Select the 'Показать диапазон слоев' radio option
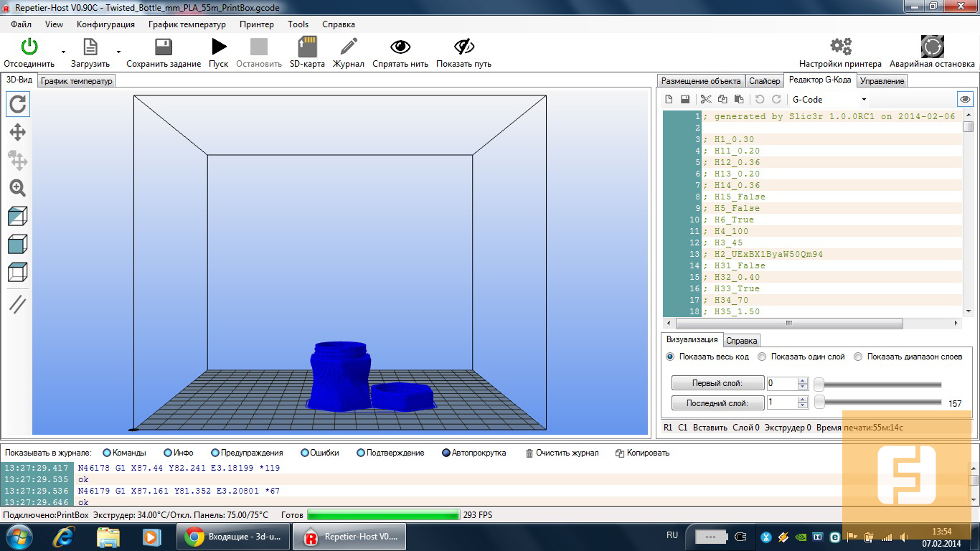Screen dimensions: 980x551 (x=858, y=357)
